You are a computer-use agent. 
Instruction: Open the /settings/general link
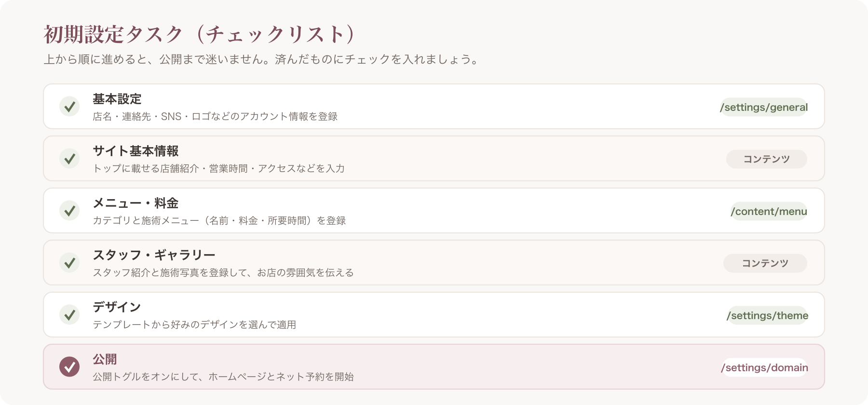(763, 107)
